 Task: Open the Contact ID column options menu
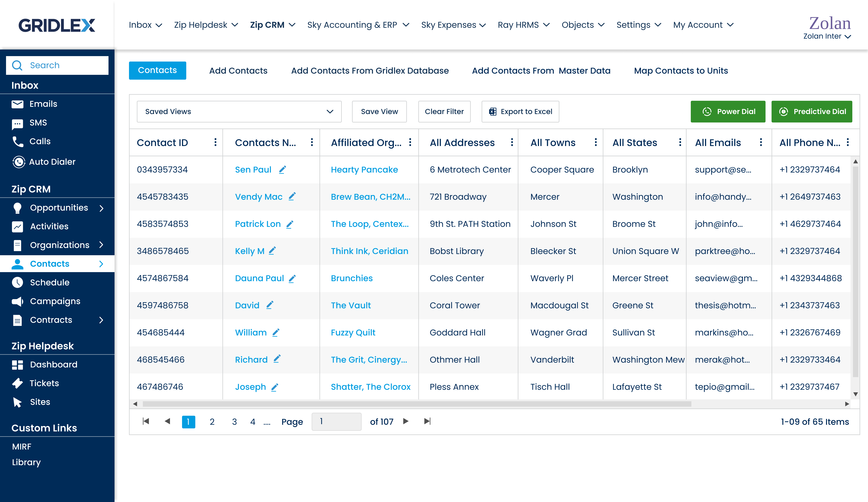215,142
